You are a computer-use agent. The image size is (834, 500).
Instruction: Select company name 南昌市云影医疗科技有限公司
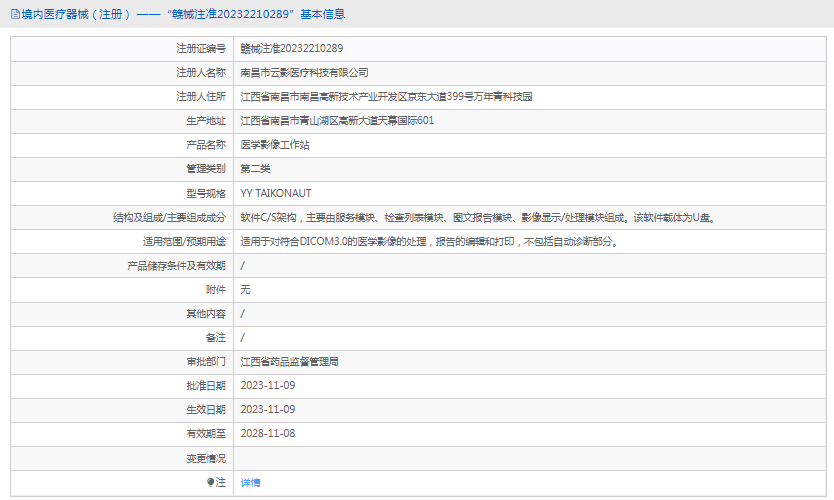click(304, 72)
